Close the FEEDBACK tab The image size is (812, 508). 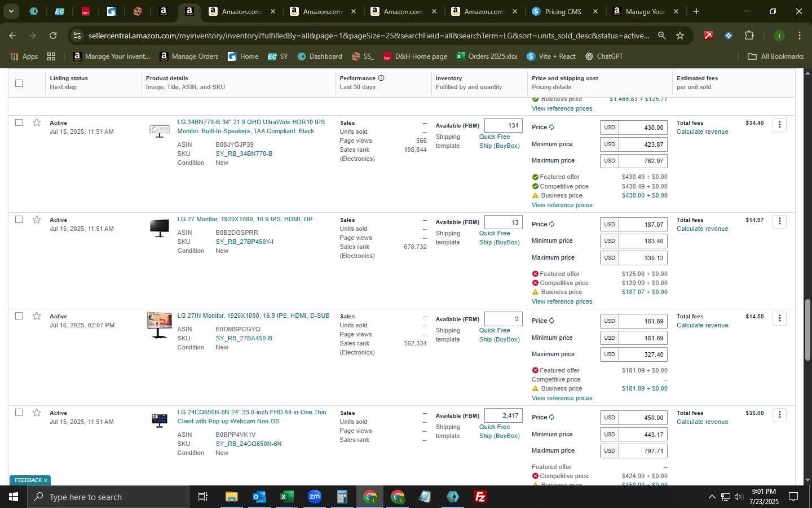tap(46, 480)
